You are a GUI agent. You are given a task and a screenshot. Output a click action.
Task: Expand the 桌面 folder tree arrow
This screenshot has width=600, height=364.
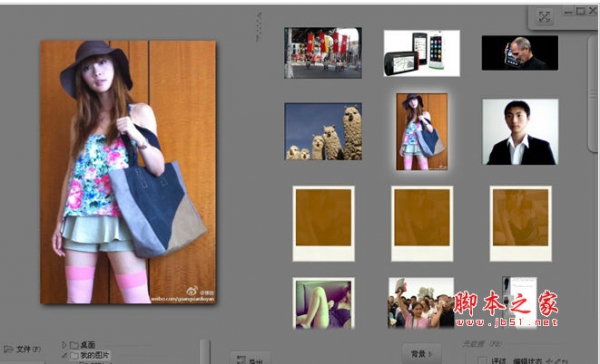(64, 344)
